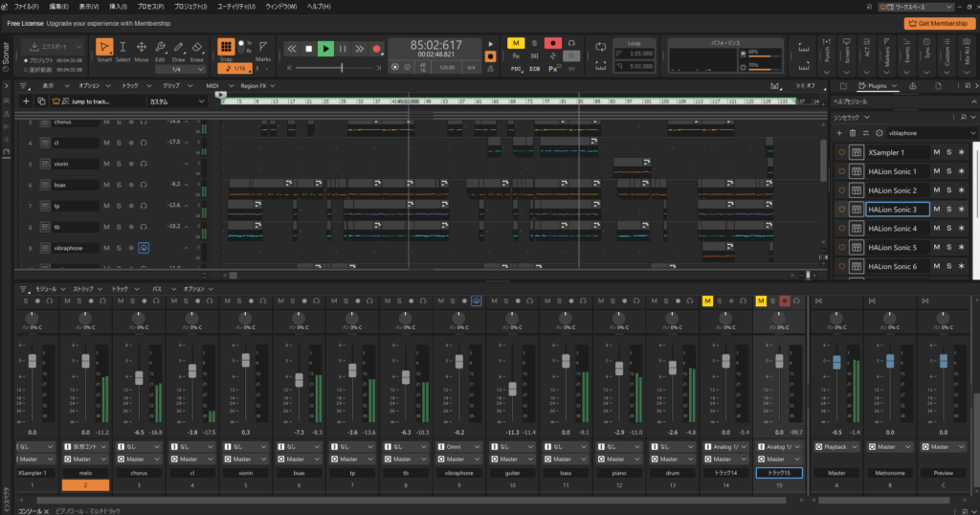Mute the chorus track
Viewport: 980px width, 515px height.
106,122
